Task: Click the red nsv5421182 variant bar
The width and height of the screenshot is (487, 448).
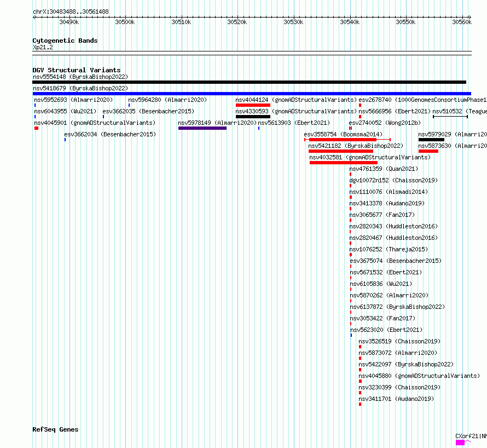Action: pos(341,151)
